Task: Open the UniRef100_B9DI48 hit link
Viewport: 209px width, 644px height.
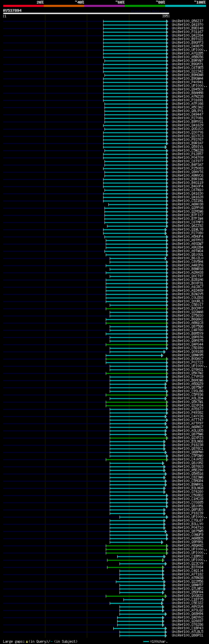Action: coord(187,28)
